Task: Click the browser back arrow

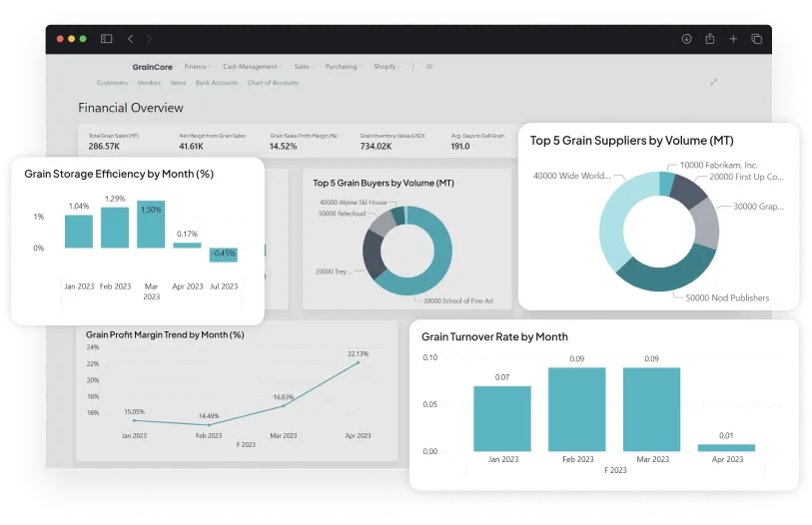Action: 130,39
